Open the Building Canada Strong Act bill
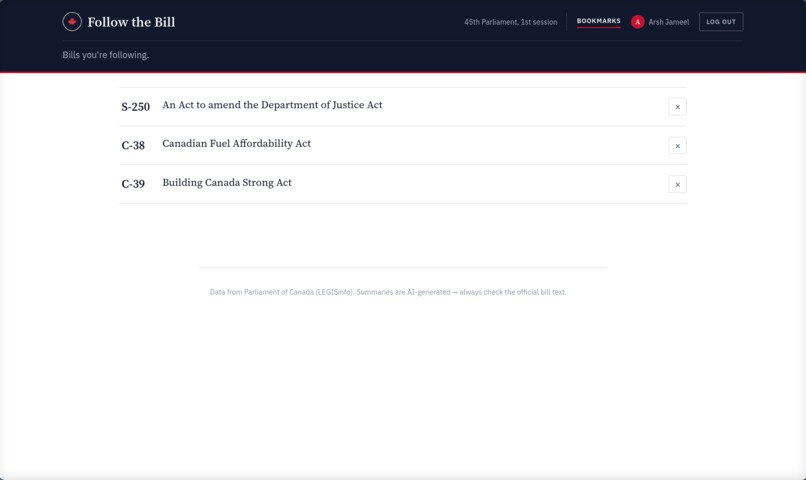806x480 pixels. (227, 182)
